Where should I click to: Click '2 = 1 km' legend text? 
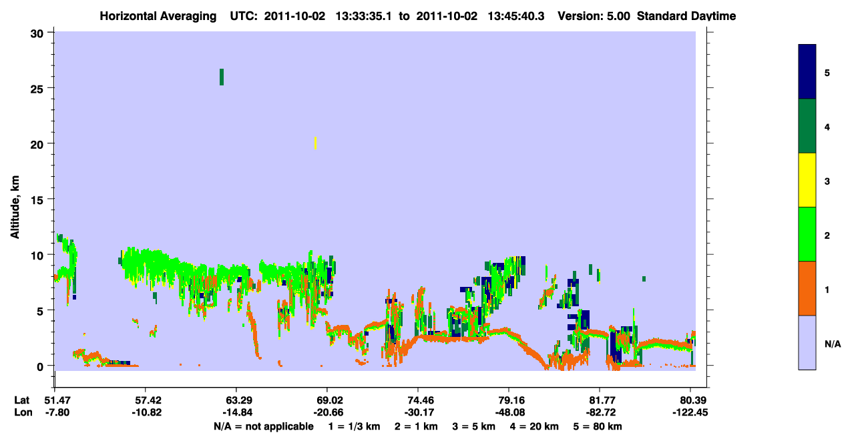pos(415,426)
